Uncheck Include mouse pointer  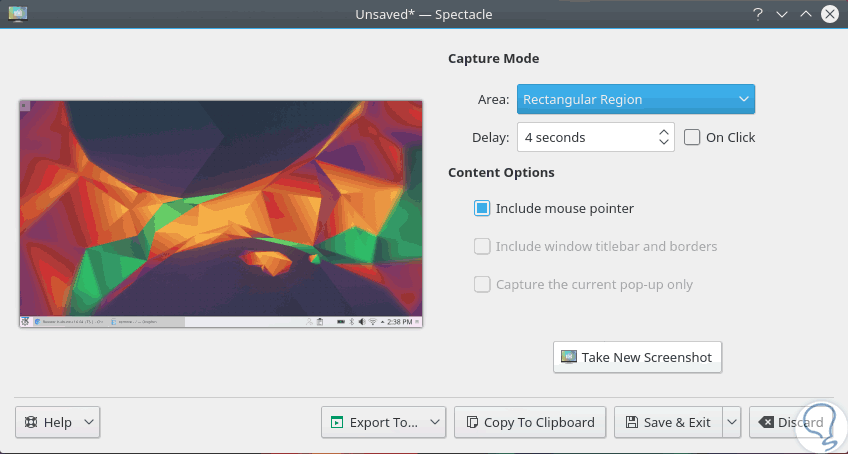point(482,208)
